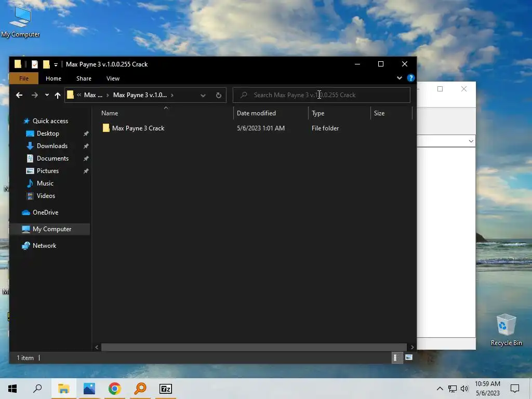Open the View ribbon tab
This screenshot has height=399, width=532.
click(113, 78)
